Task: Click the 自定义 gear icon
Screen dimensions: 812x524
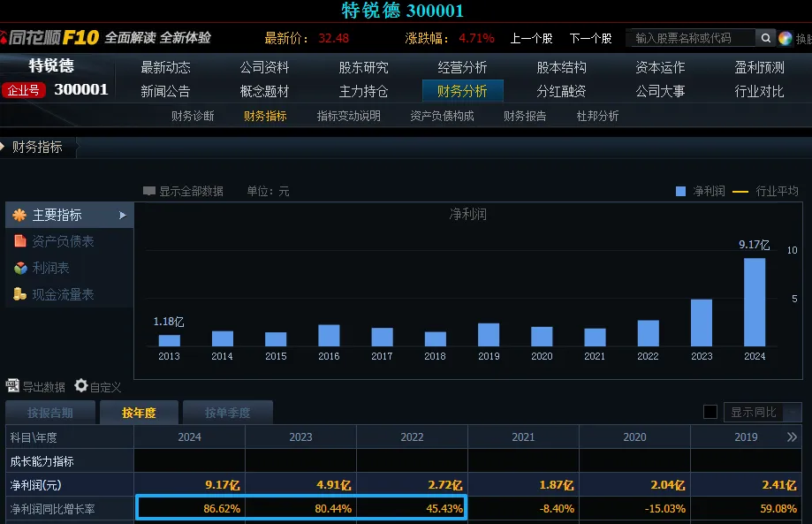Action: (x=81, y=385)
